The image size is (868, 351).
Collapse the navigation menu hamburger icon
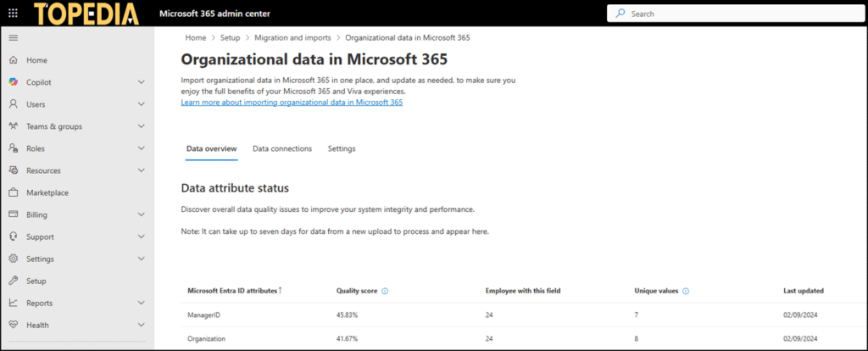tap(14, 37)
